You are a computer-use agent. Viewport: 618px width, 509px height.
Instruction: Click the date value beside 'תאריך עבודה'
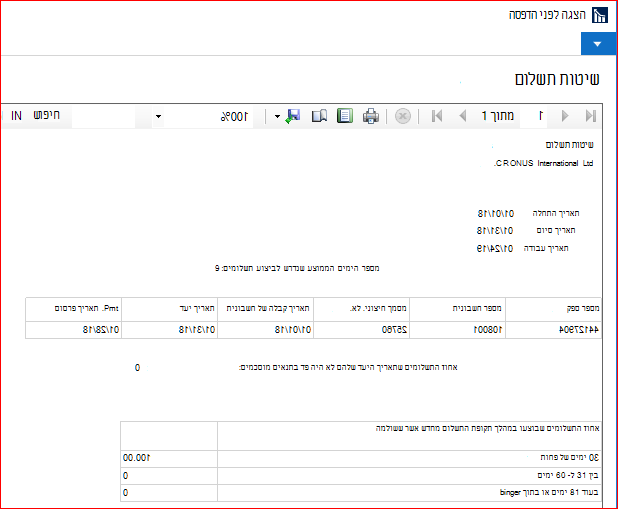[x=495, y=249]
